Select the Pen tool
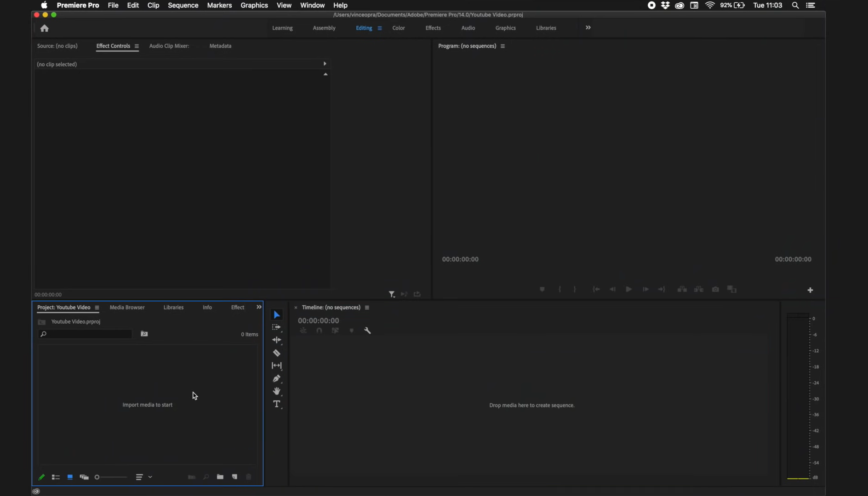The height and width of the screenshot is (496, 868). coord(276,378)
